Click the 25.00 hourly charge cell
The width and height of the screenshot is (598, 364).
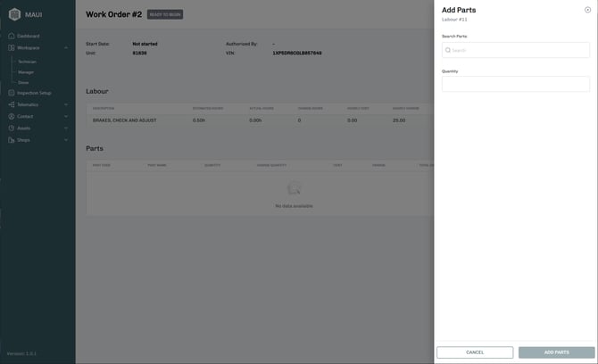(399, 120)
